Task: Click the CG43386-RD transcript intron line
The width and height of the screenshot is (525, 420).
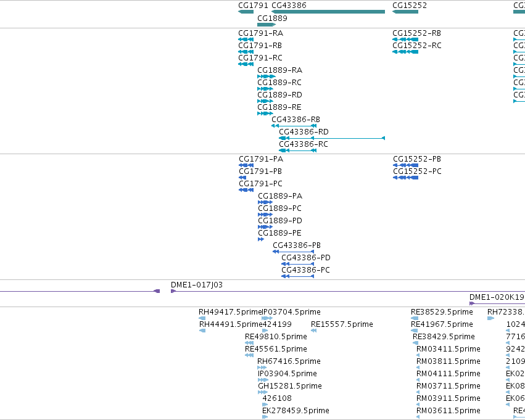Action: [x=348, y=138]
